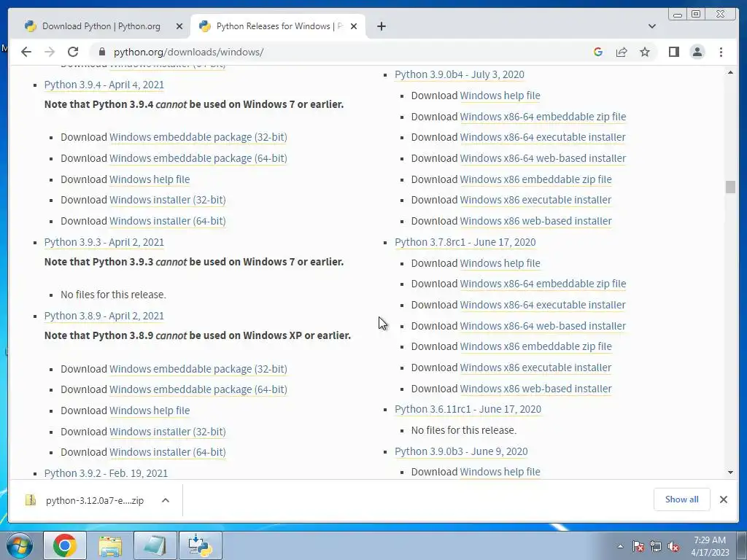Open Python 3.9.2 - Feb. 19, 2021 release
This screenshot has width=747, height=560.
point(106,472)
